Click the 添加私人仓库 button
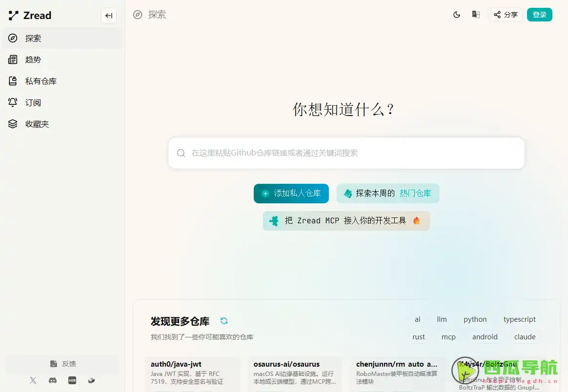 [291, 194]
